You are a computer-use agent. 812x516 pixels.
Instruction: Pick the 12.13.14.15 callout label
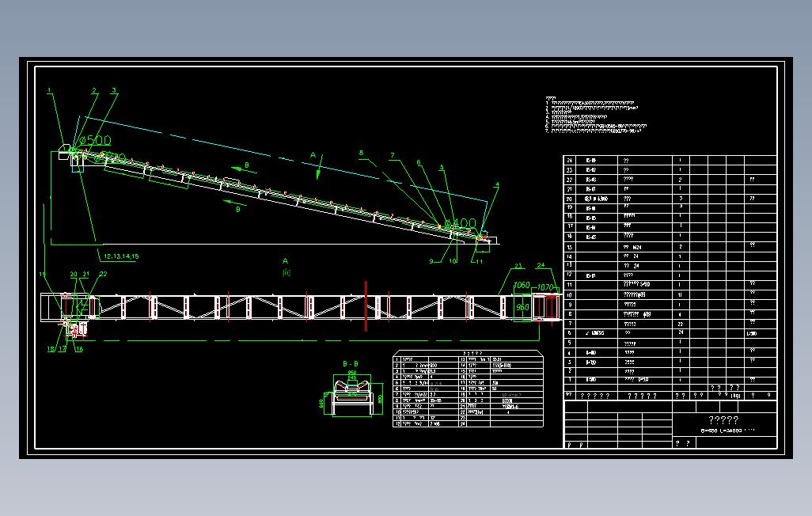click(121, 256)
